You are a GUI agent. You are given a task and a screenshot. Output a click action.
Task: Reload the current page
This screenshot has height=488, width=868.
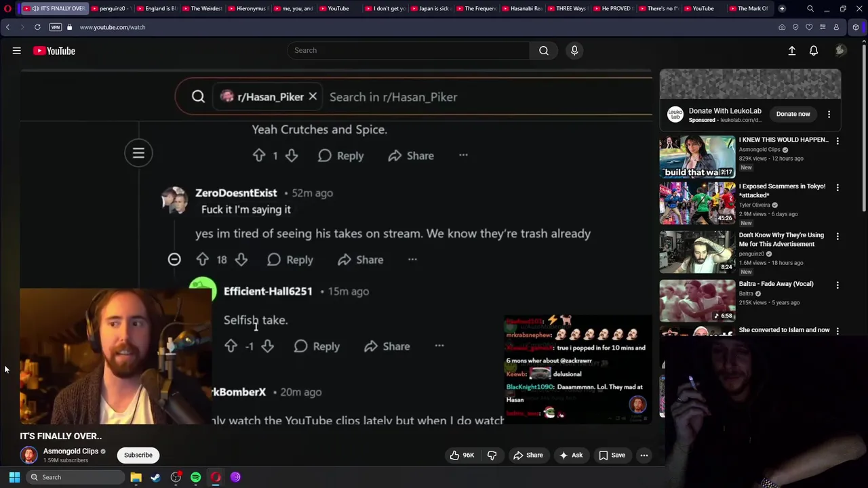[37, 27]
